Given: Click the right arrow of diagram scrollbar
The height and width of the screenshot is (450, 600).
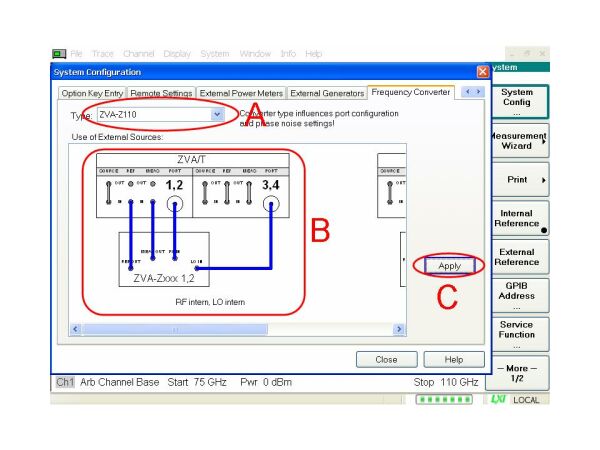Looking at the screenshot, I should point(399,329).
